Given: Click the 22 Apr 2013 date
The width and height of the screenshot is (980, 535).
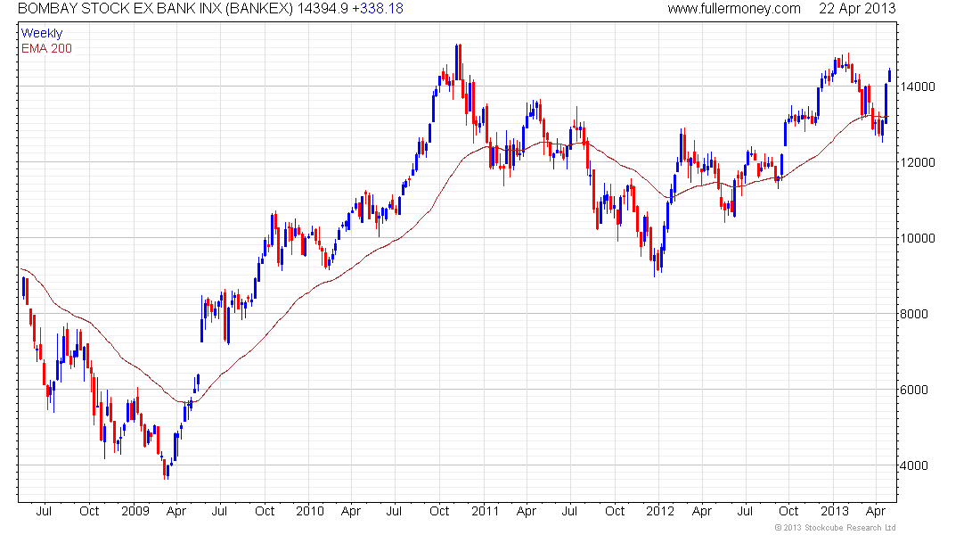Looking at the screenshot, I should tap(857, 9).
